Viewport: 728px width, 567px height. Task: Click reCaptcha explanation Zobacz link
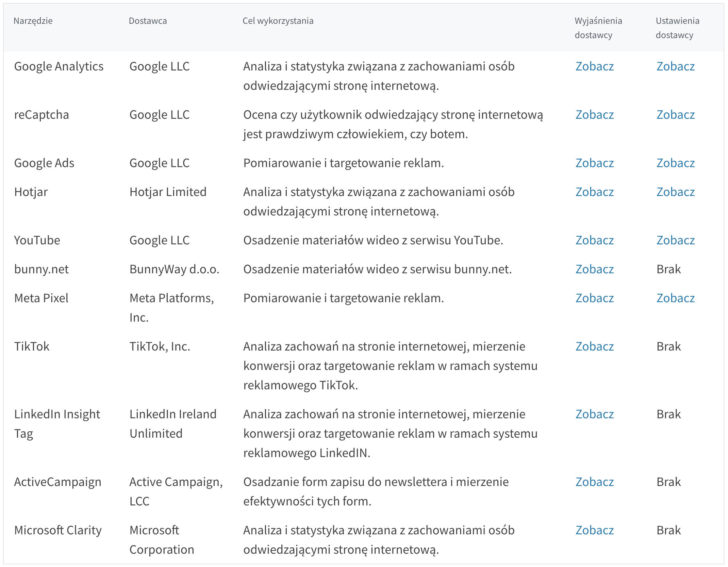click(594, 115)
